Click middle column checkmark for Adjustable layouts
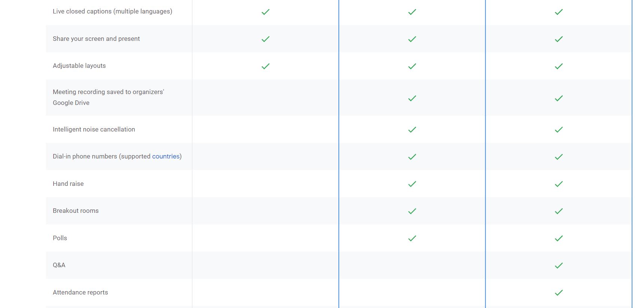 (x=412, y=66)
